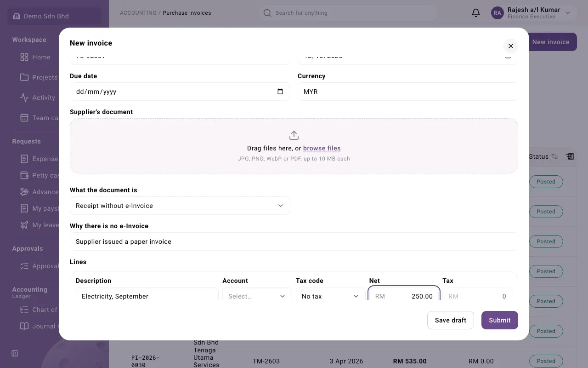
Task: Click the Home grid icon in sidebar
Action: pyautogui.click(x=24, y=57)
